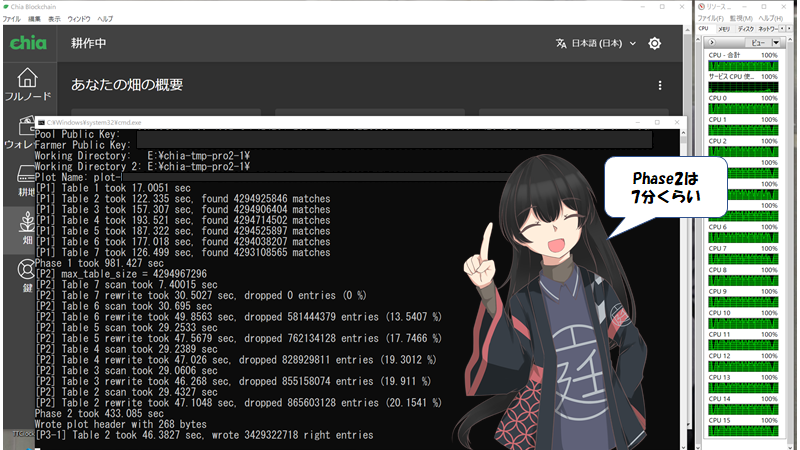Image resolution: width=800 pixels, height=450 pixels.
Task: Click the CPU 13 usage graph
Action: point(743,388)
